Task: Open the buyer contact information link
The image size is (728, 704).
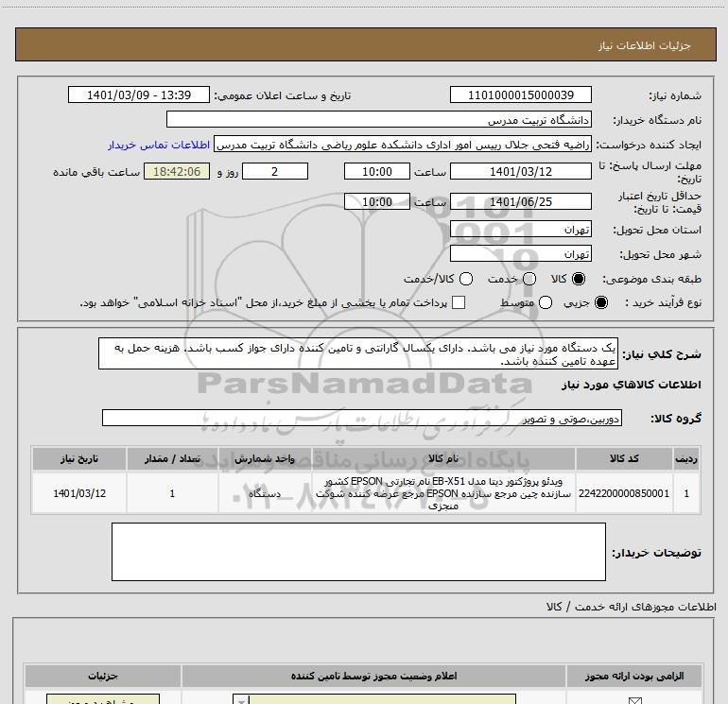Action: (x=159, y=146)
